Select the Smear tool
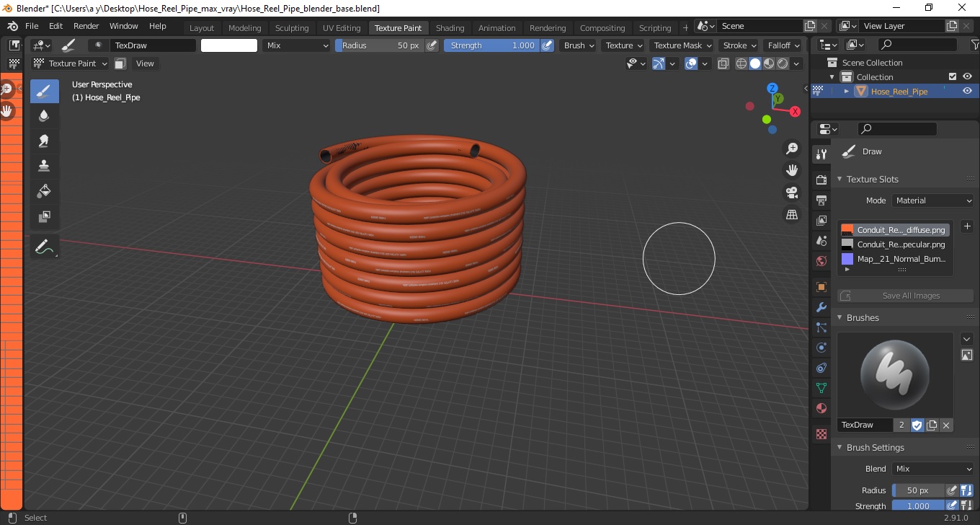Screen dimensions: 980x525 pyautogui.click(x=45, y=141)
